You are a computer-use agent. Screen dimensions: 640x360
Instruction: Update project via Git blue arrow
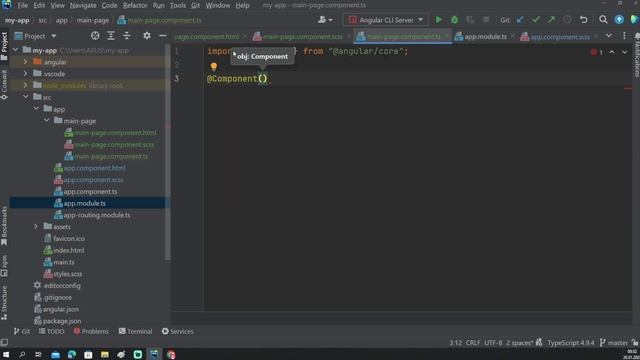point(520,20)
